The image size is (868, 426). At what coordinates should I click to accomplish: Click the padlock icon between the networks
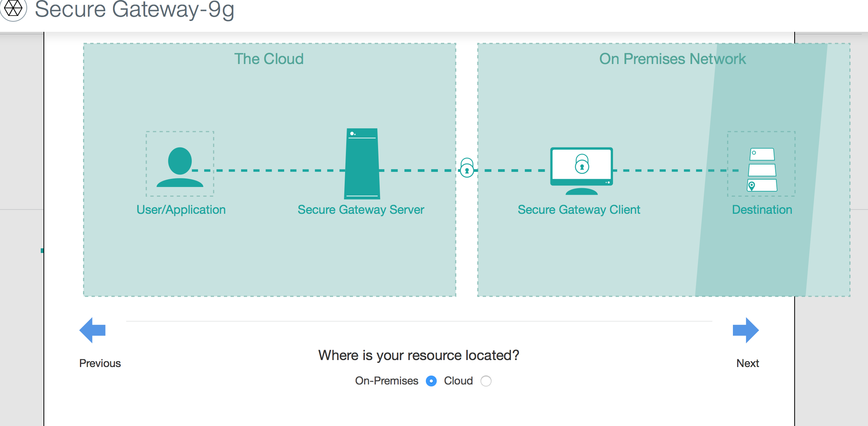(x=467, y=168)
